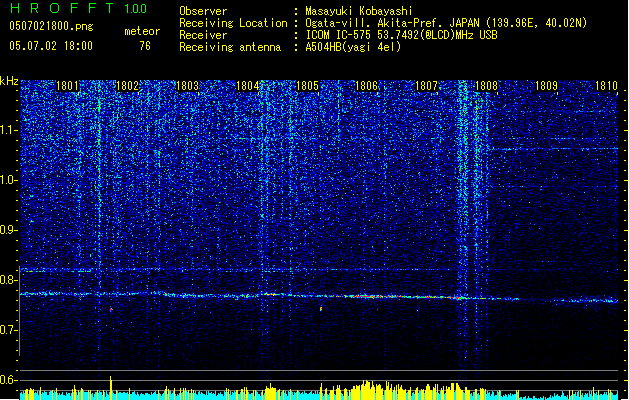Click the meteor count value 76
Viewport: 629px width, 400px height.
(145, 46)
